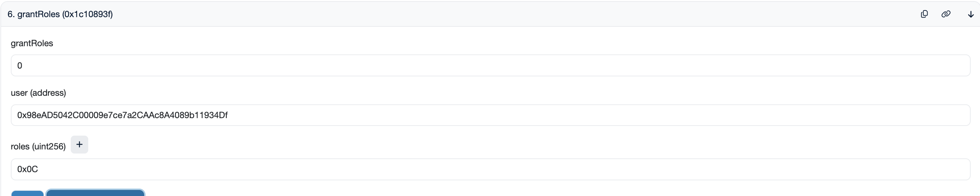980x196 pixels.
Task: Click the user (address) label
Action: pos(38,93)
